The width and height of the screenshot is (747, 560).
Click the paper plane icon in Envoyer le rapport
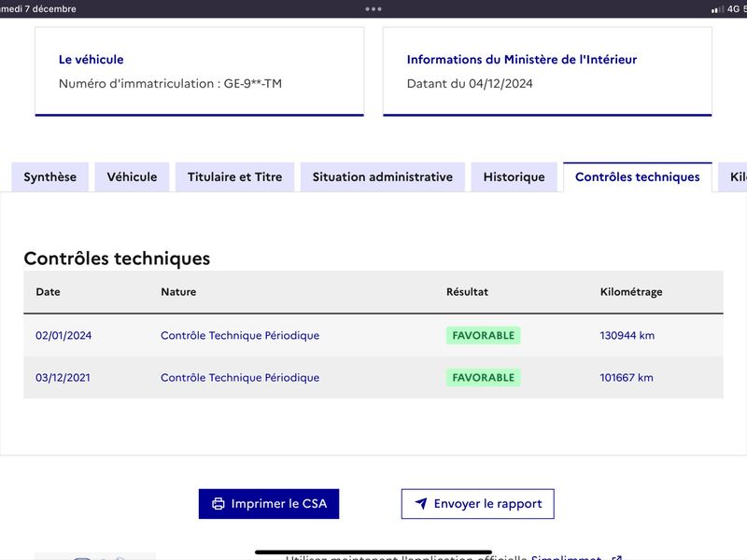point(421,503)
